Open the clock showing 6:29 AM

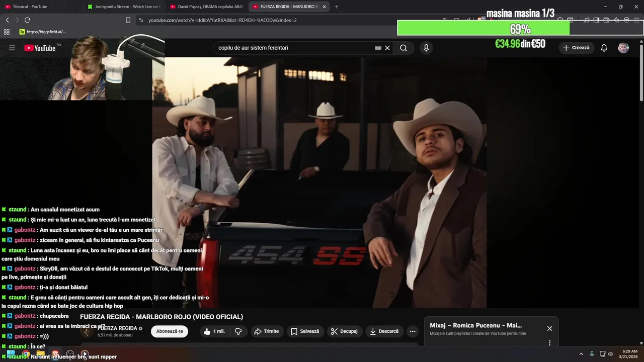click(629, 354)
